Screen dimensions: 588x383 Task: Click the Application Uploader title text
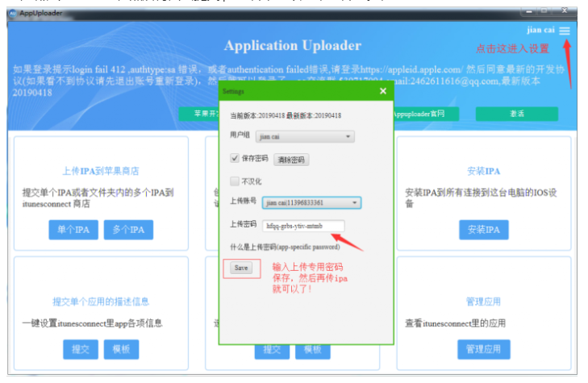click(x=293, y=46)
